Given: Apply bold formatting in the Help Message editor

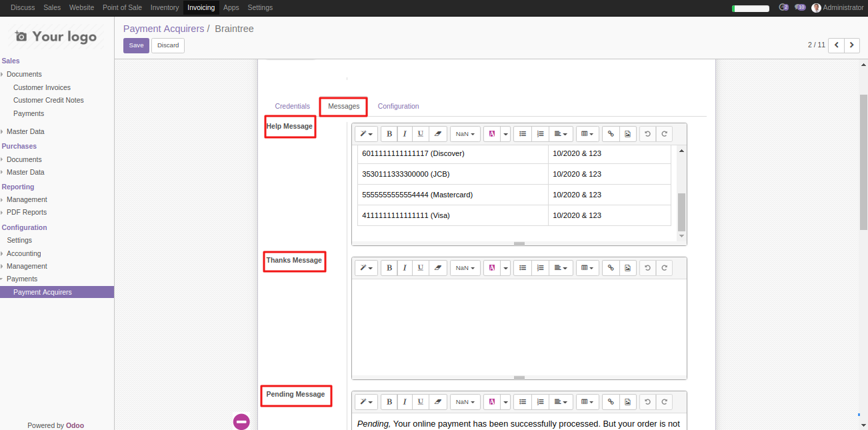Looking at the screenshot, I should [389, 133].
